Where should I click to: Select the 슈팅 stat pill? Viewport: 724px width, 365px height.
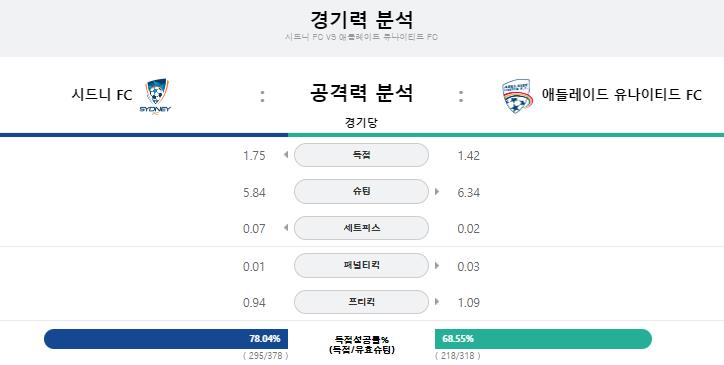pyautogui.click(x=362, y=192)
